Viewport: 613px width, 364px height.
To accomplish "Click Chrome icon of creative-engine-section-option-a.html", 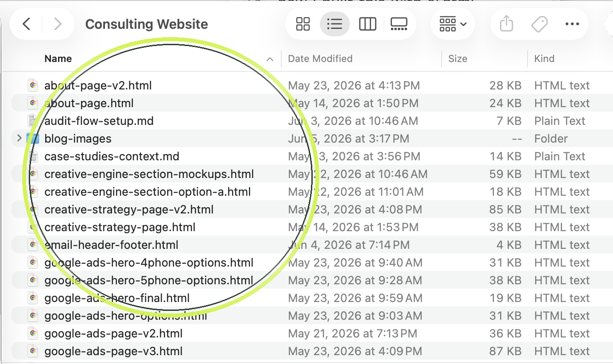I will point(32,191).
